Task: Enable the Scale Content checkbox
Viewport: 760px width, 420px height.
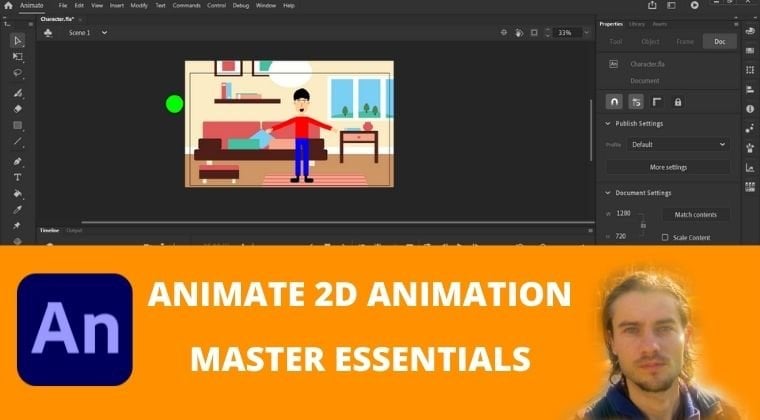Action: pyautogui.click(x=665, y=237)
